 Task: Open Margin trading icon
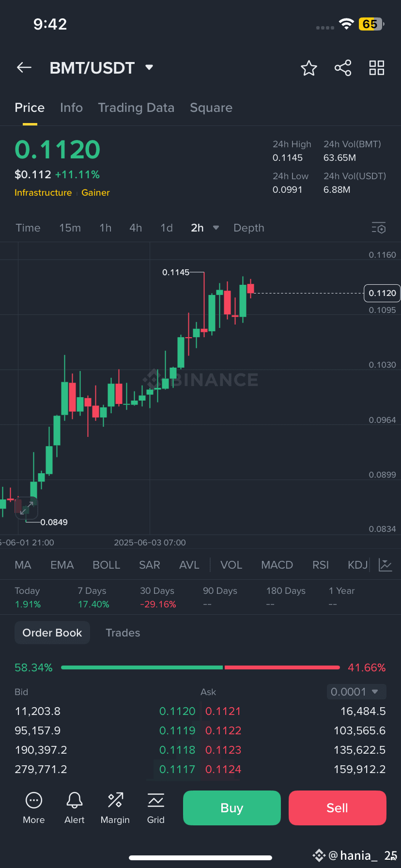click(115, 808)
